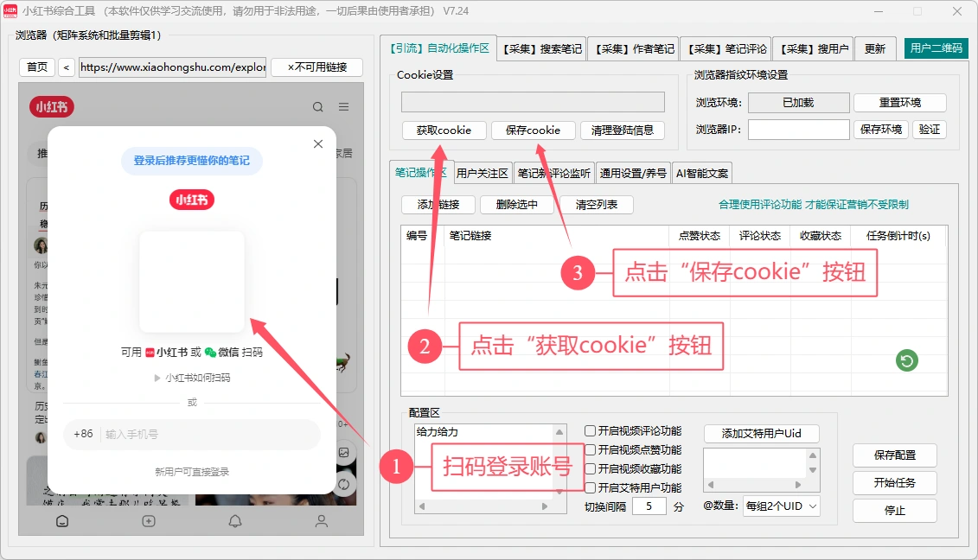Close the login popup with the X icon
Image resolution: width=978 pixels, height=560 pixels.
tap(318, 144)
